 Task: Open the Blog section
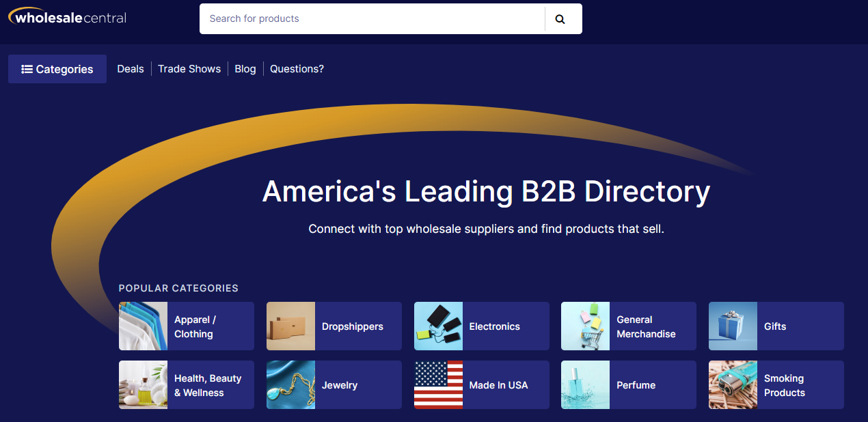[245, 68]
